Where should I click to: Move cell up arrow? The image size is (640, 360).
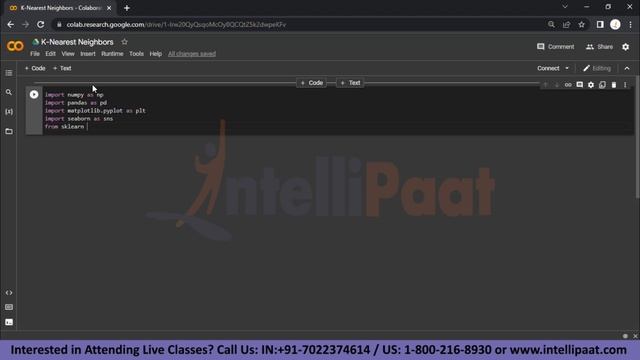pos(545,85)
